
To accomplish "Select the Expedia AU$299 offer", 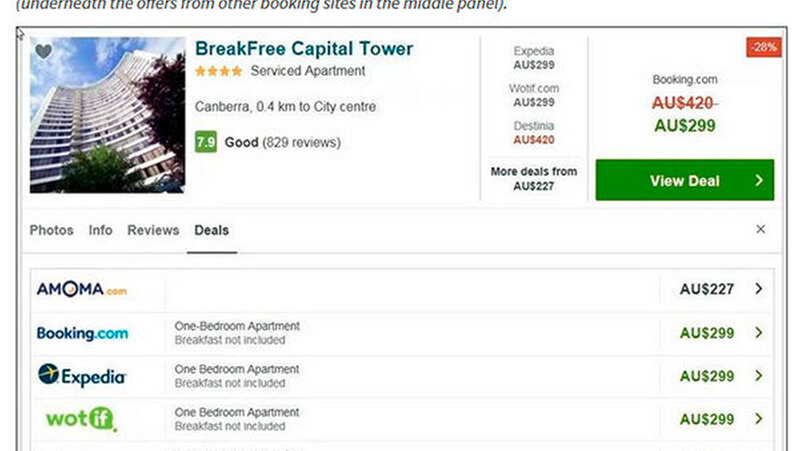I will point(533,58).
